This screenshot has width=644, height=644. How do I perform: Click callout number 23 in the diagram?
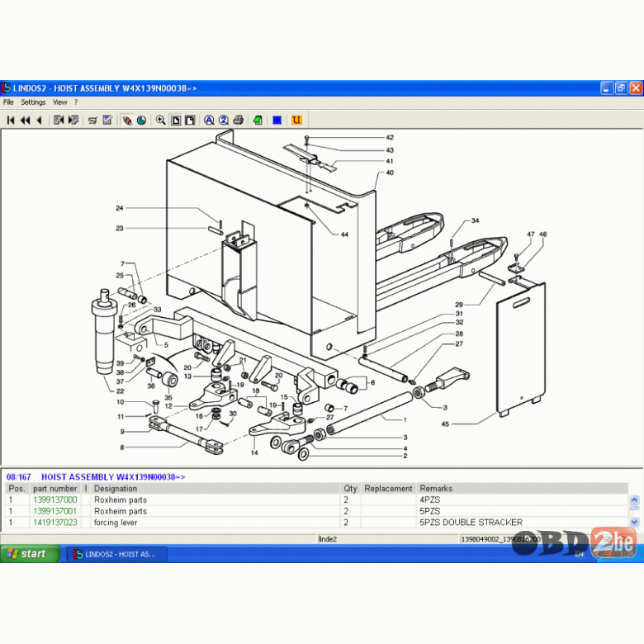coord(120,228)
